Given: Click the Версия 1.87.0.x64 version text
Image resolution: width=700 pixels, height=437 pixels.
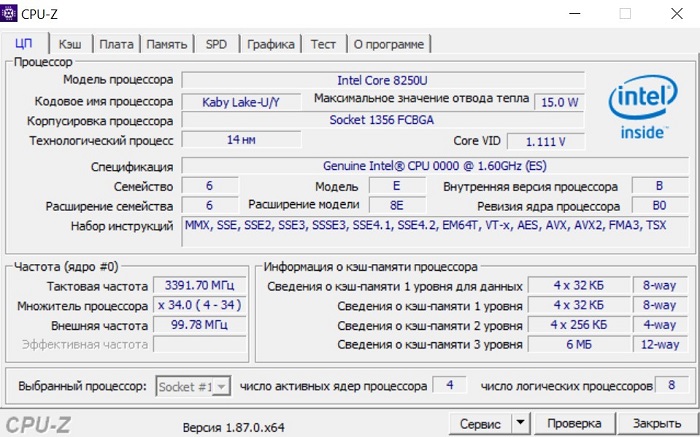Looking at the screenshot, I should click(233, 427).
